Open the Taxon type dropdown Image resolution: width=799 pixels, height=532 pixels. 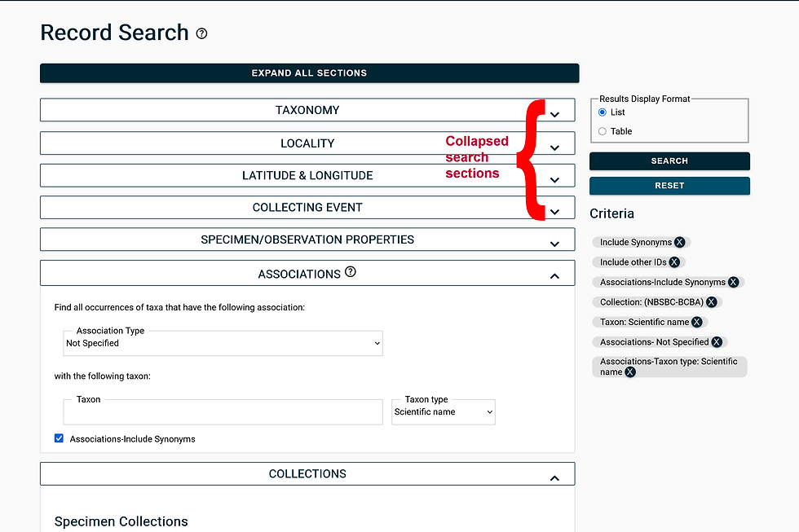443,411
